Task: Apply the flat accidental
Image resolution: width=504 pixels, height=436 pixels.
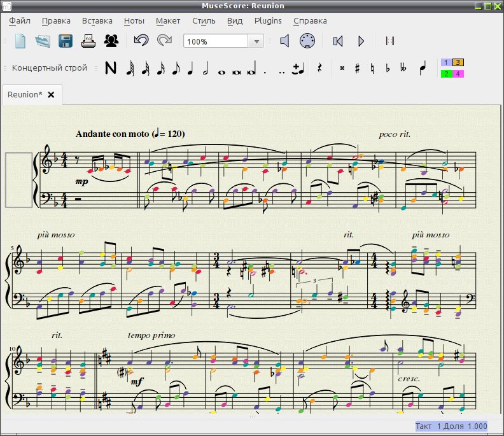Action: [388, 68]
